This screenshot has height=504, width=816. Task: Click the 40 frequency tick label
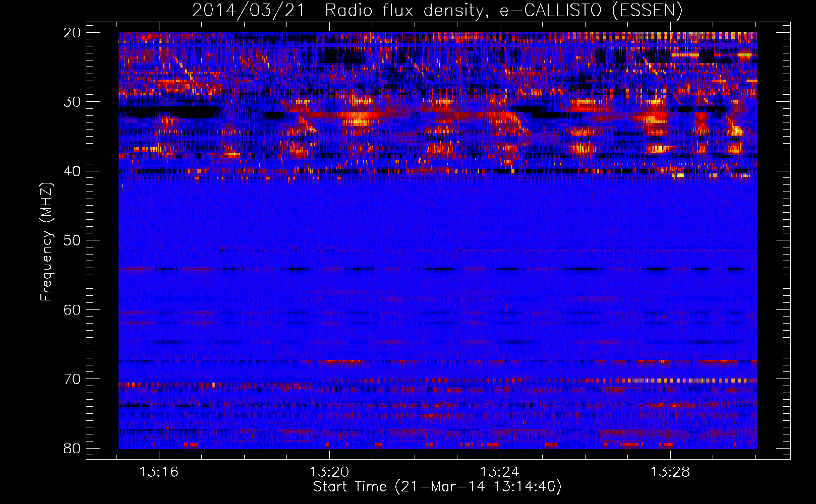[72, 171]
